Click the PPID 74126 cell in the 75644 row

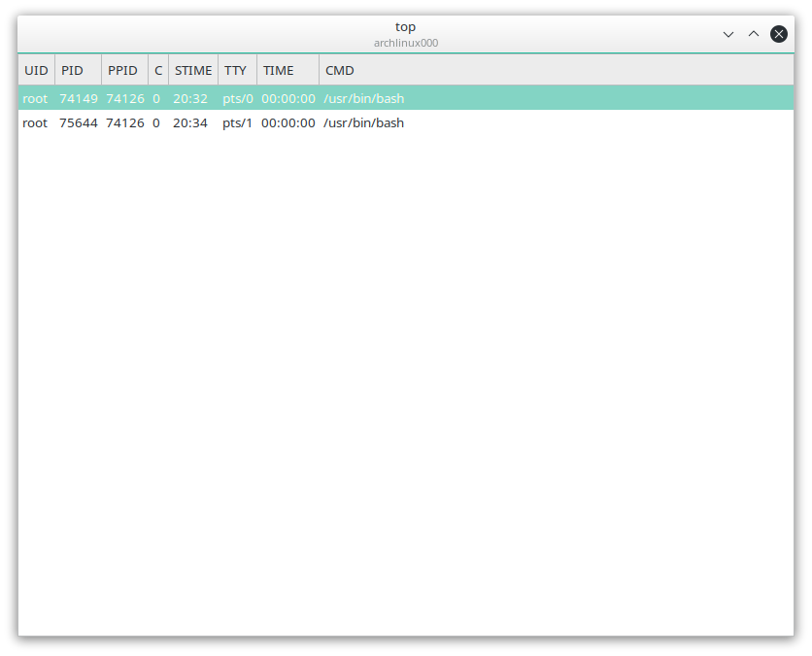tap(124, 122)
